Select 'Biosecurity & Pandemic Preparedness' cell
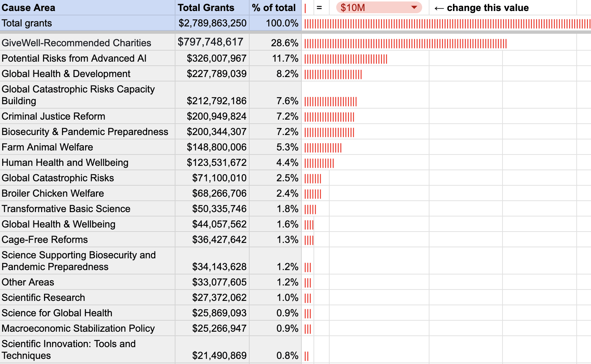This screenshot has height=364, width=591. [87, 132]
